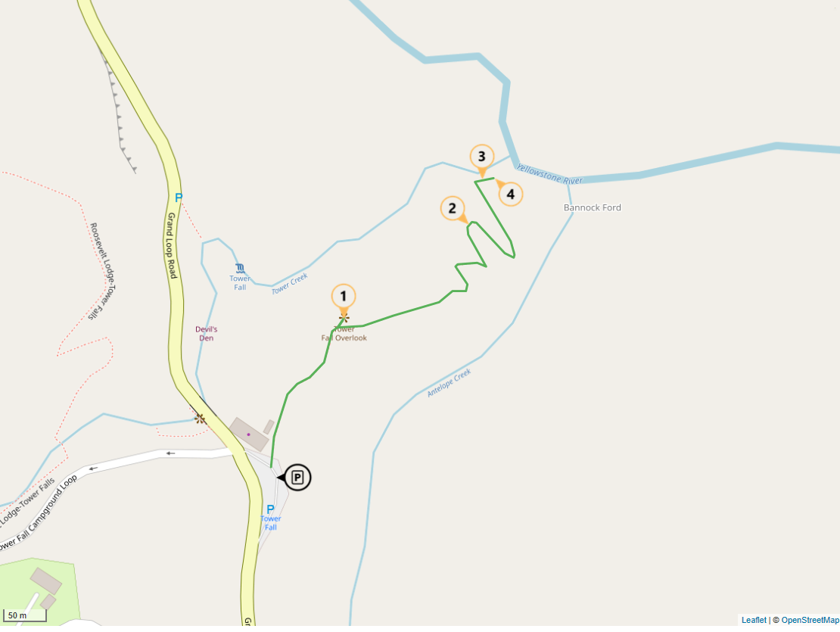Click the Antelope Creek label
The image size is (840, 632).
click(449, 383)
